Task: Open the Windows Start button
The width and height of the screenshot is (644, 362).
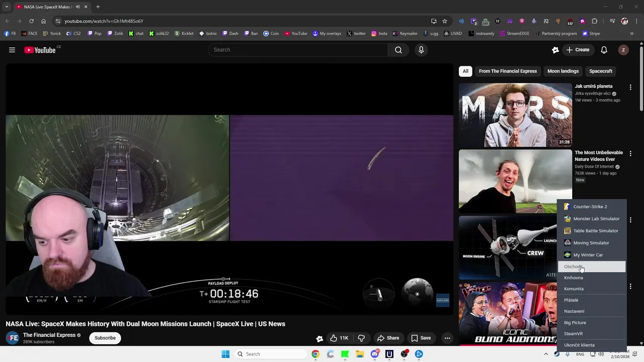Action: [225, 354]
